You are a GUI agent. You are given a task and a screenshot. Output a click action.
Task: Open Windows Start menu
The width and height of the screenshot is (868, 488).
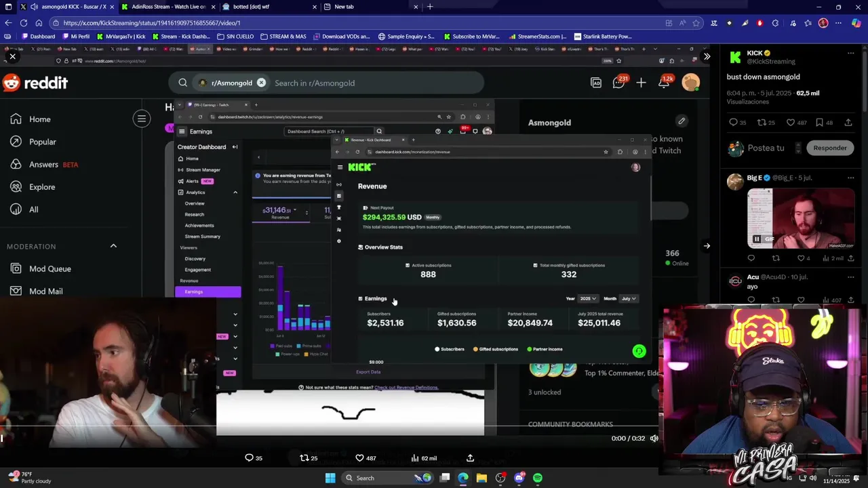(x=330, y=478)
